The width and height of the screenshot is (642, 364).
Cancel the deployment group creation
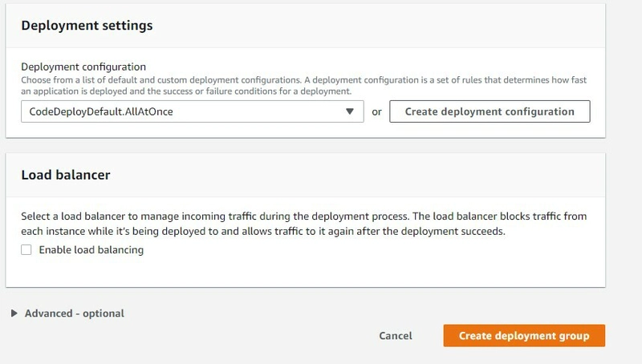396,336
